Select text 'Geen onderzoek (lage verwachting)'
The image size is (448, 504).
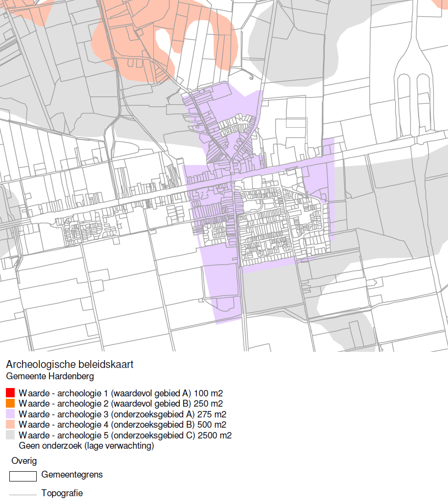coord(86,446)
